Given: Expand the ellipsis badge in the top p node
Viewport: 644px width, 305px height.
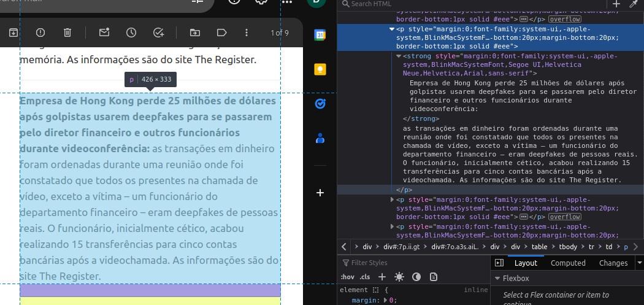Looking at the screenshot, I should tap(524, 19).
